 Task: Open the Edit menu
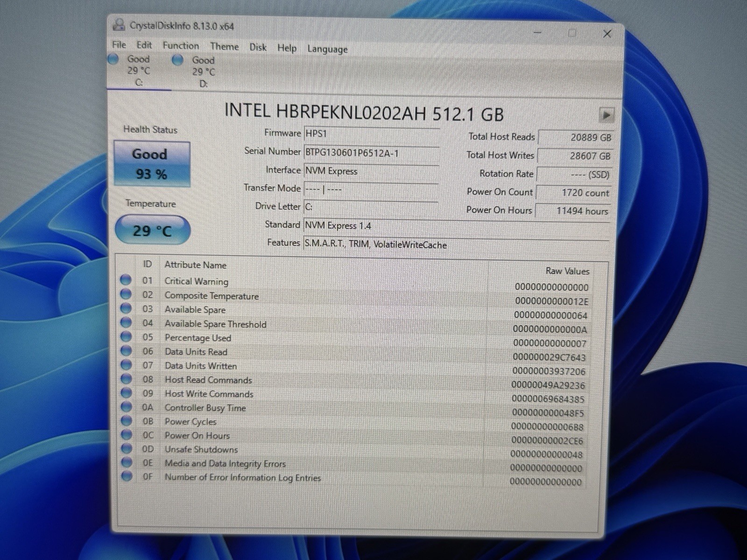pos(144,45)
